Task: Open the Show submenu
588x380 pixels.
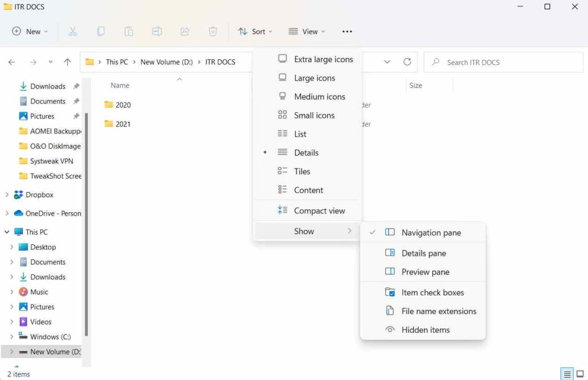Action: [308, 231]
